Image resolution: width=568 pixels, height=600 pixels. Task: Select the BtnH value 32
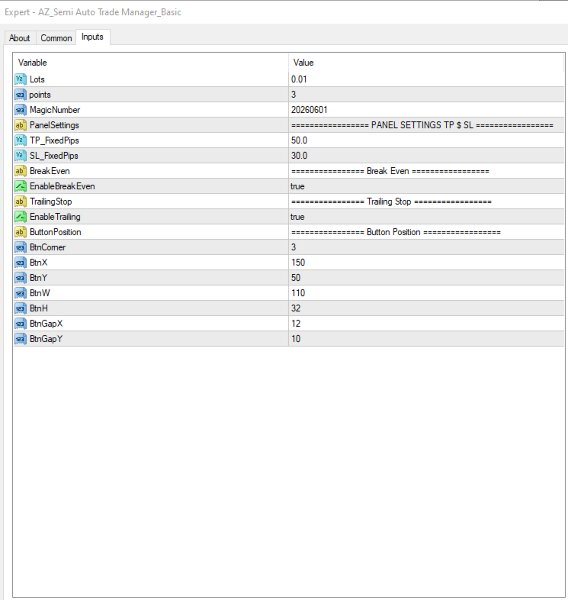pos(296,308)
